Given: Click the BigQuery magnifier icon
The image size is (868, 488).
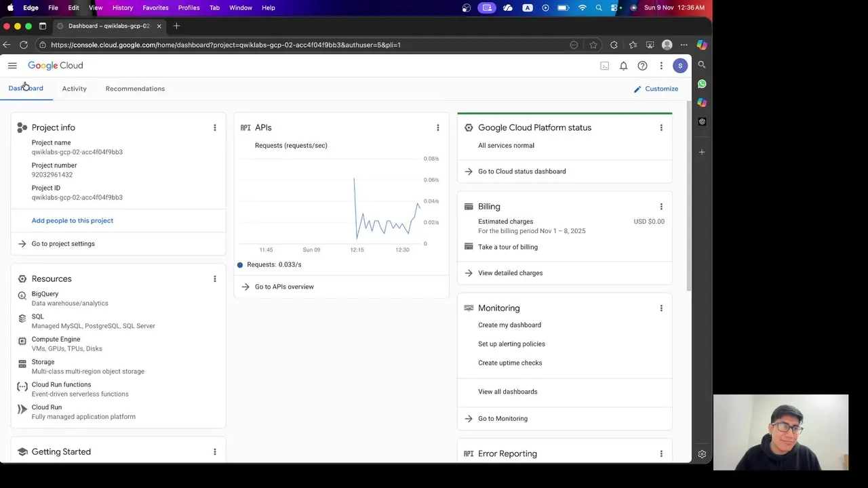Looking at the screenshot, I should [22, 296].
